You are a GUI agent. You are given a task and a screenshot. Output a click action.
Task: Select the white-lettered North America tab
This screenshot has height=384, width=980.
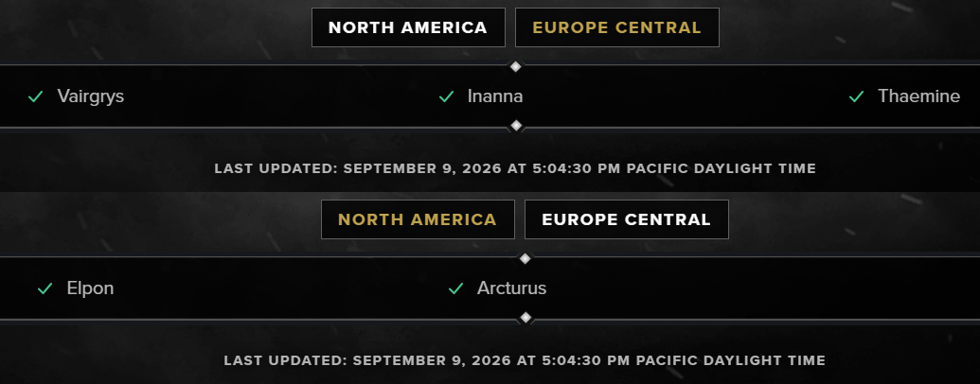click(x=408, y=27)
